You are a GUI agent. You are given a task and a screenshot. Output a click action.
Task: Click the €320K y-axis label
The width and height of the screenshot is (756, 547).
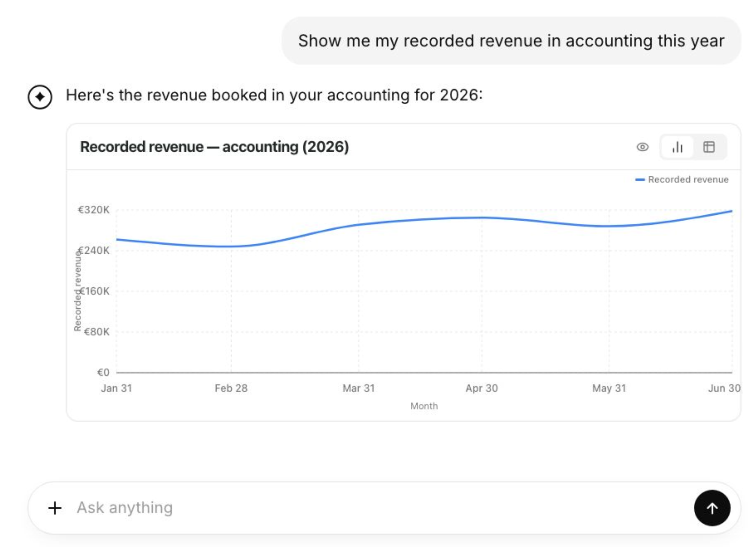(94, 210)
